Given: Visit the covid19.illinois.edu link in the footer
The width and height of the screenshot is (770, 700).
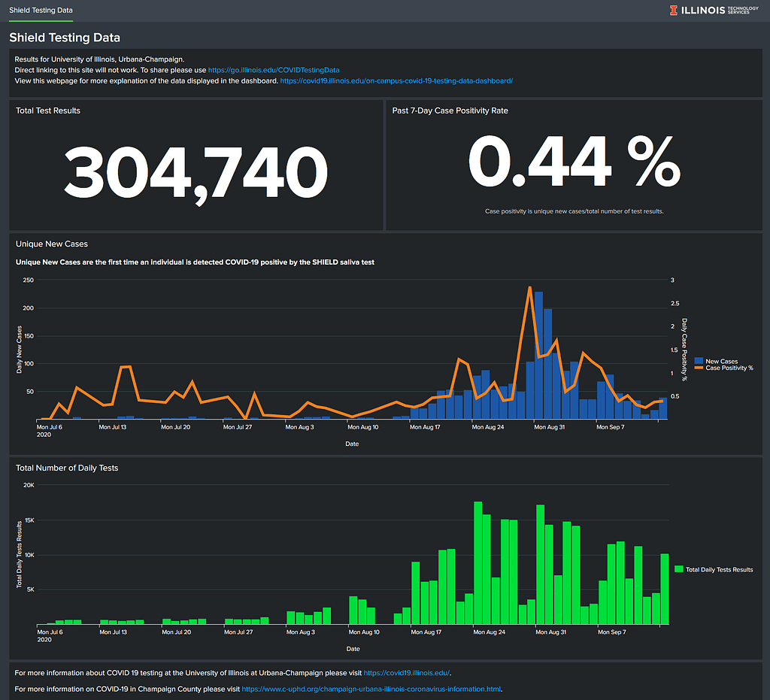Looking at the screenshot, I should point(406,673).
